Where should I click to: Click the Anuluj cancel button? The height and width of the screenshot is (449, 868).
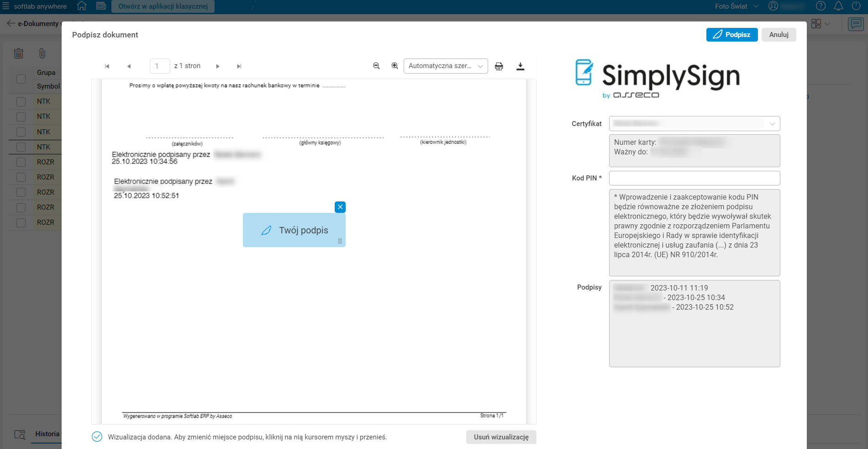pyautogui.click(x=779, y=35)
